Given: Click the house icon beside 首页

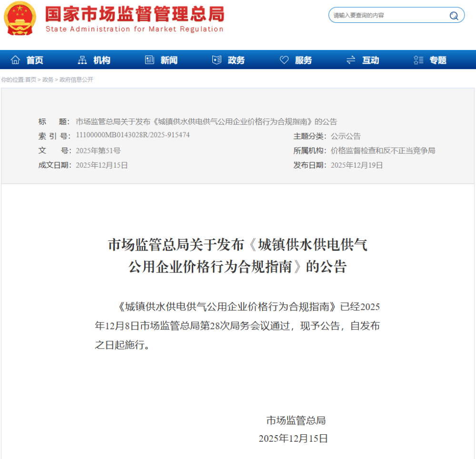Looking at the screenshot, I should tap(16, 60).
